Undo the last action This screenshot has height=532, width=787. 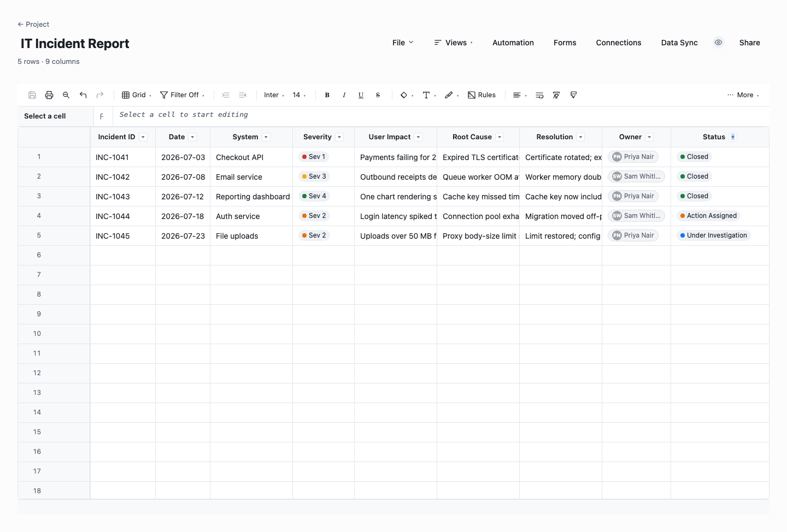[x=83, y=95]
